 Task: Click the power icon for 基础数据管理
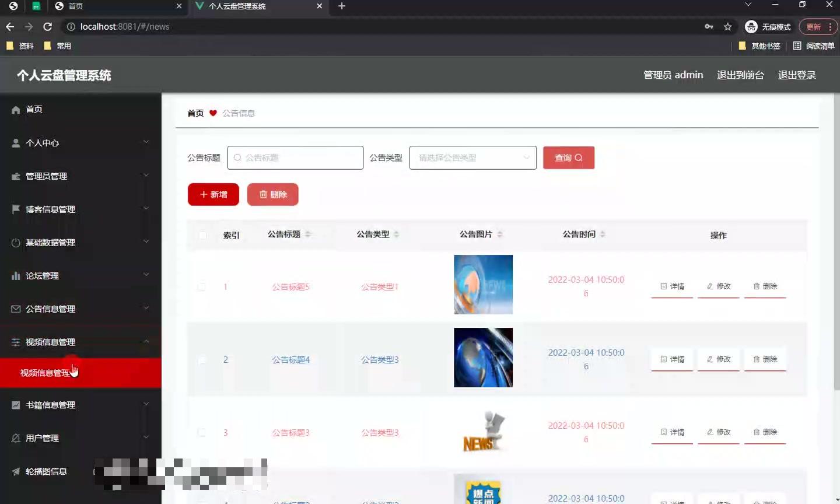pyautogui.click(x=16, y=243)
